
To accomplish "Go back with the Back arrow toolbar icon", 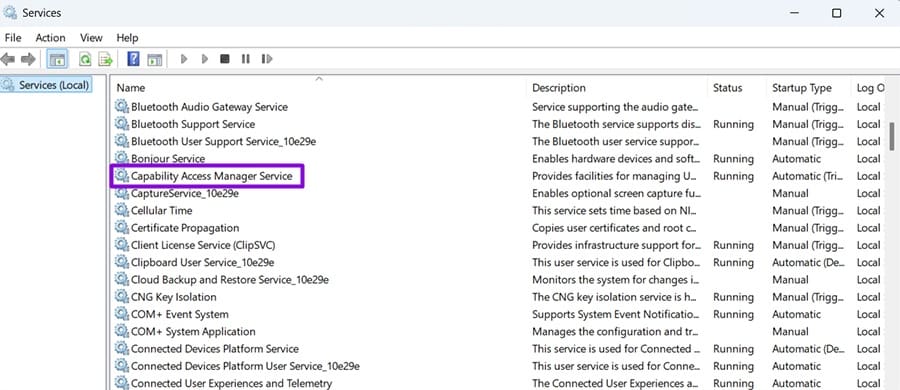I will pyautogui.click(x=8, y=59).
